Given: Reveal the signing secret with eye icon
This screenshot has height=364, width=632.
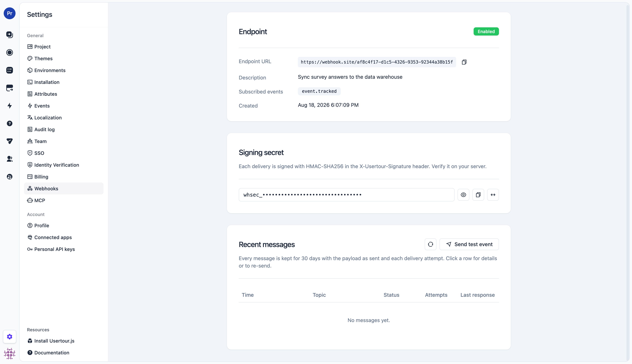Looking at the screenshot, I should click(x=463, y=195).
